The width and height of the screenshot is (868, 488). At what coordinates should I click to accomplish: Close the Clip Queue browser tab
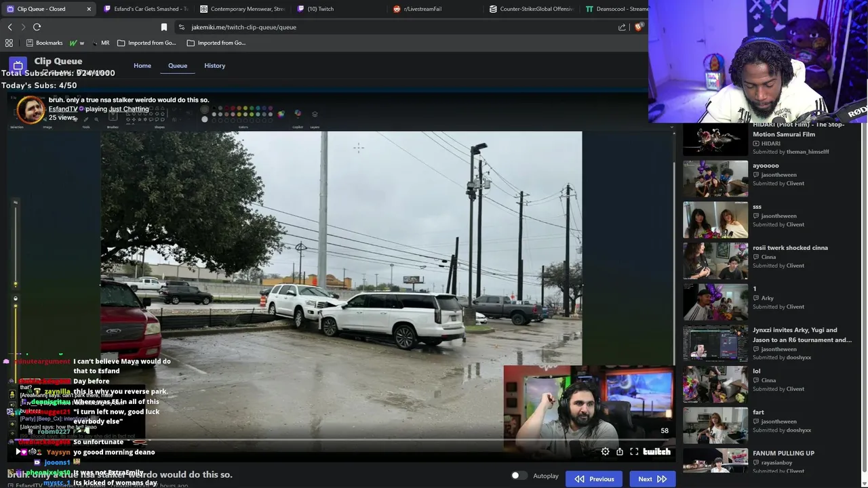pos(89,9)
